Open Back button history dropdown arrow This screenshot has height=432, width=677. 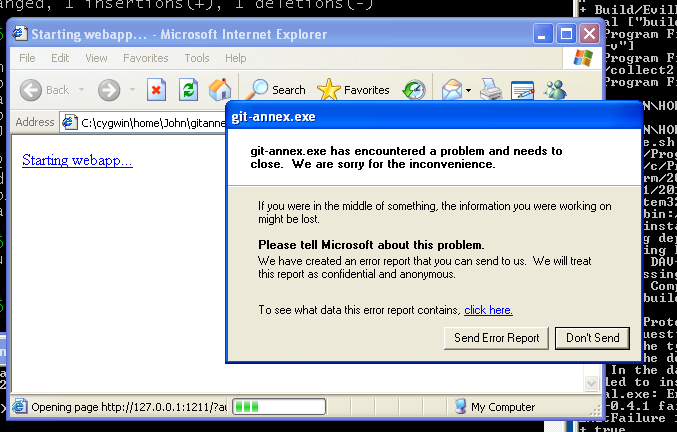81,90
